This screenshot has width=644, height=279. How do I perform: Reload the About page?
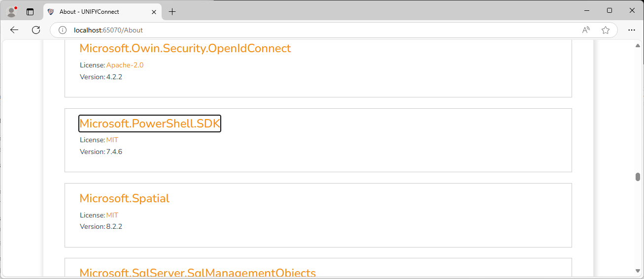coord(36,30)
